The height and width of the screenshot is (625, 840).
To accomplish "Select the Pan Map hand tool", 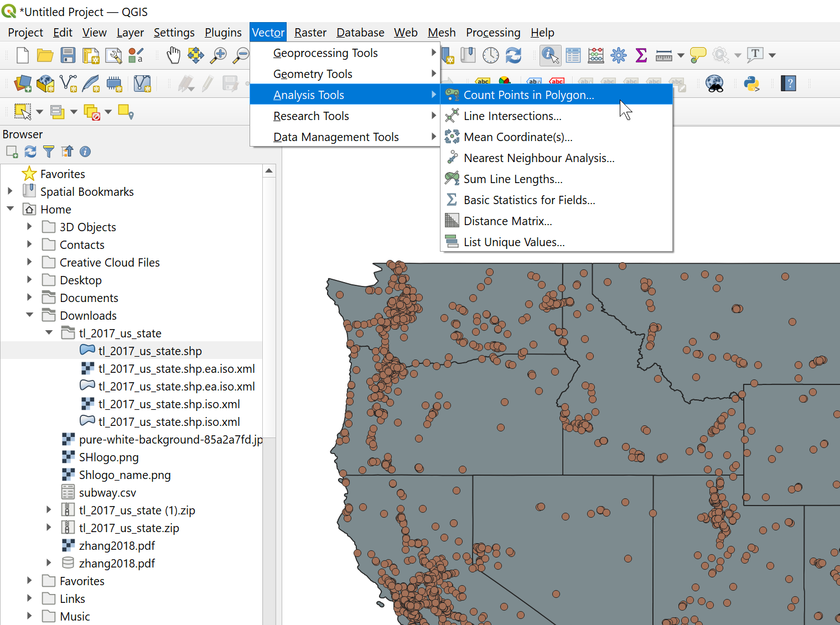I will point(173,55).
